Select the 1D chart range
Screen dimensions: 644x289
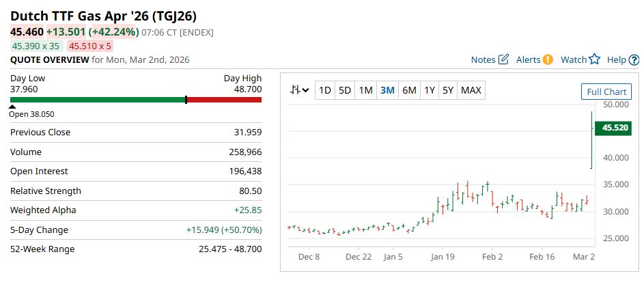coord(325,90)
